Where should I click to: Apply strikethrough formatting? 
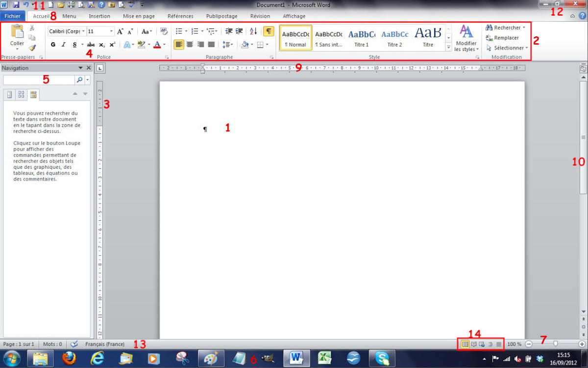click(x=91, y=45)
